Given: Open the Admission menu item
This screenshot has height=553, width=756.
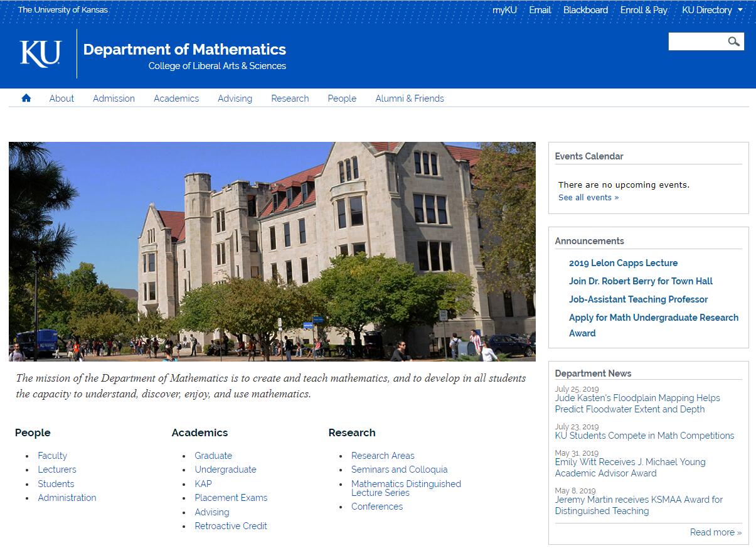Looking at the screenshot, I should pos(114,99).
